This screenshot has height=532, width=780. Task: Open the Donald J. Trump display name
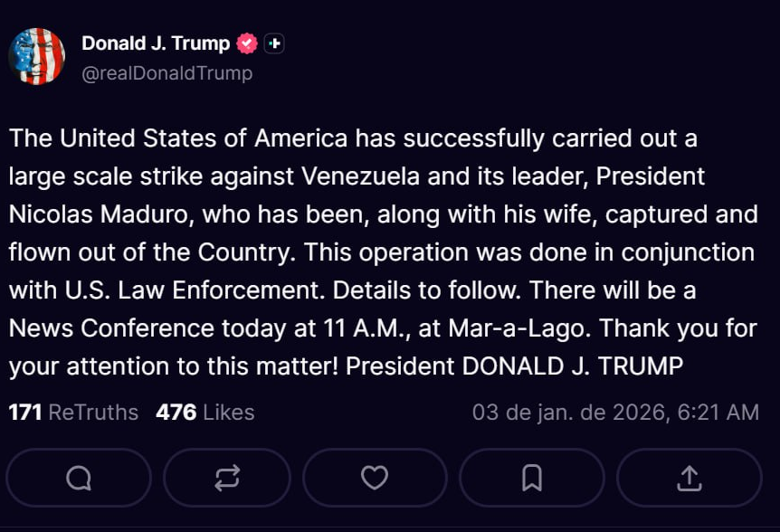coord(156,43)
